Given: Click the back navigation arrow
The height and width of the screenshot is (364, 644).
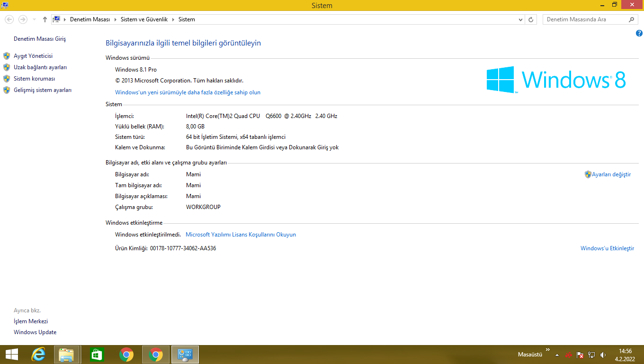Looking at the screenshot, I should point(9,19).
